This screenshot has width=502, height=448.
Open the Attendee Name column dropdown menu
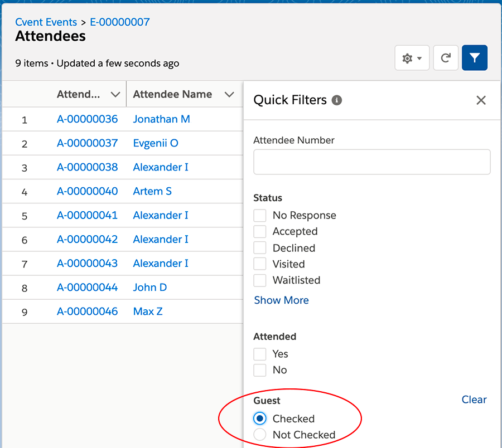point(229,95)
